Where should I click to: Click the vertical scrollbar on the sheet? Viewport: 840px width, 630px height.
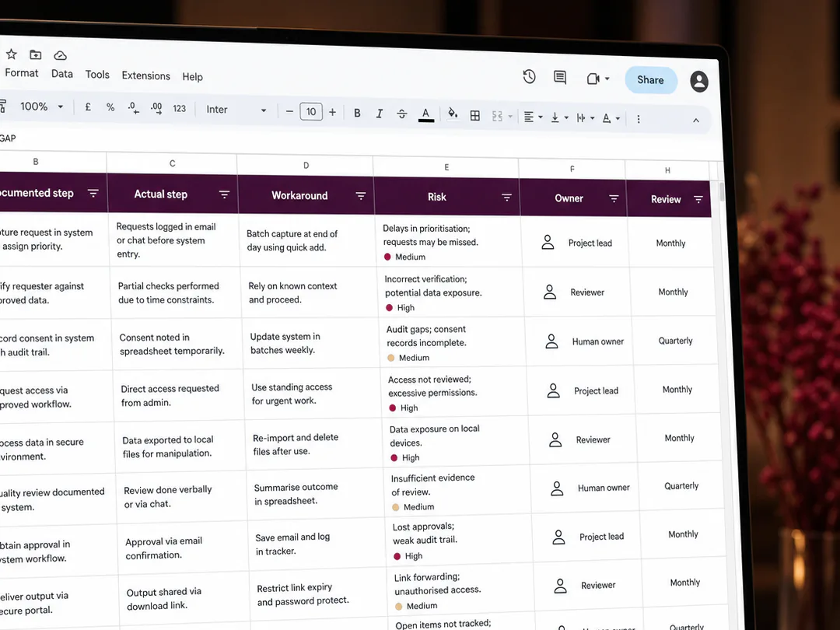pyautogui.click(x=722, y=192)
